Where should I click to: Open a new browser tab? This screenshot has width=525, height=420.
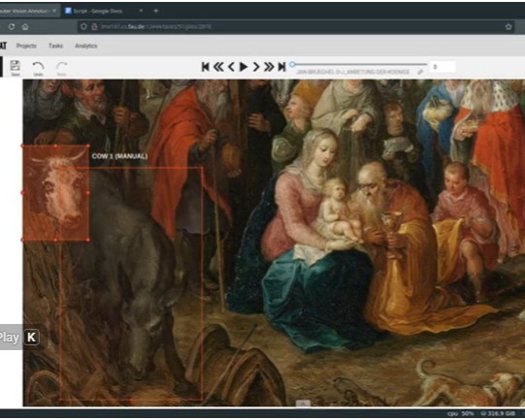tap(155, 11)
